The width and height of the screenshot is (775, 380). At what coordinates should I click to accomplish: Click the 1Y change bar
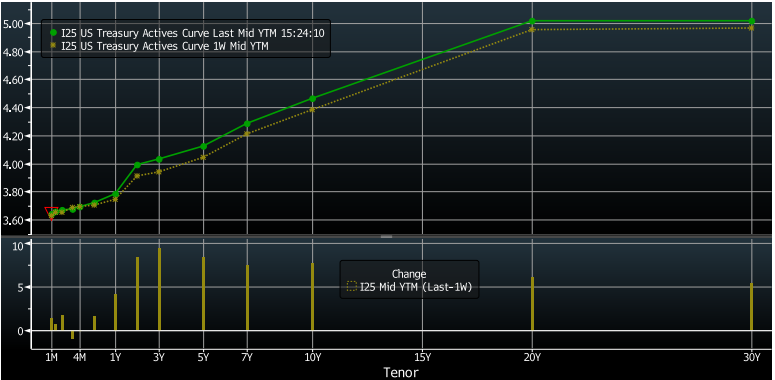pyautogui.click(x=116, y=312)
